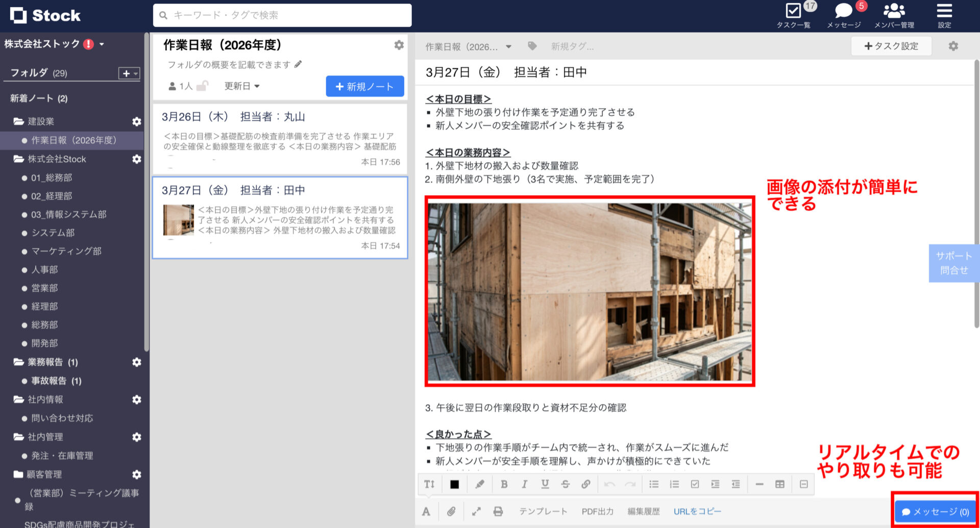Pick the black text color swatch

454,484
